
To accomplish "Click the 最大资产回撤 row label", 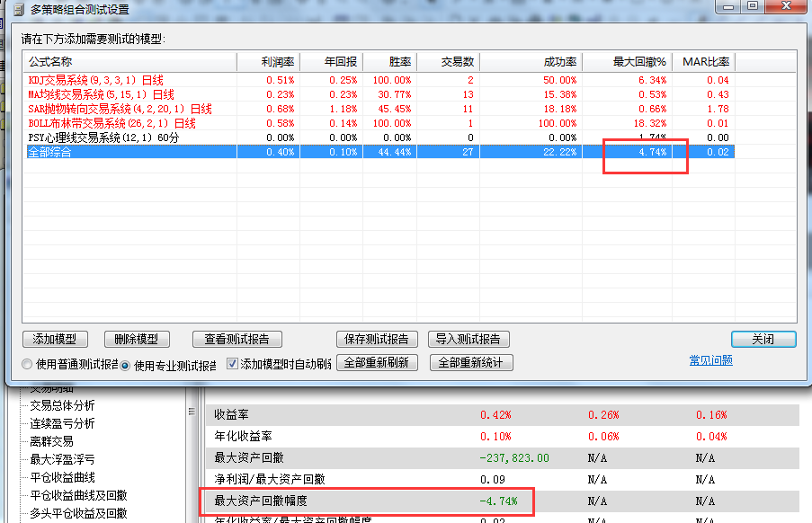I will pyautogui.click(x=248, y=457).
